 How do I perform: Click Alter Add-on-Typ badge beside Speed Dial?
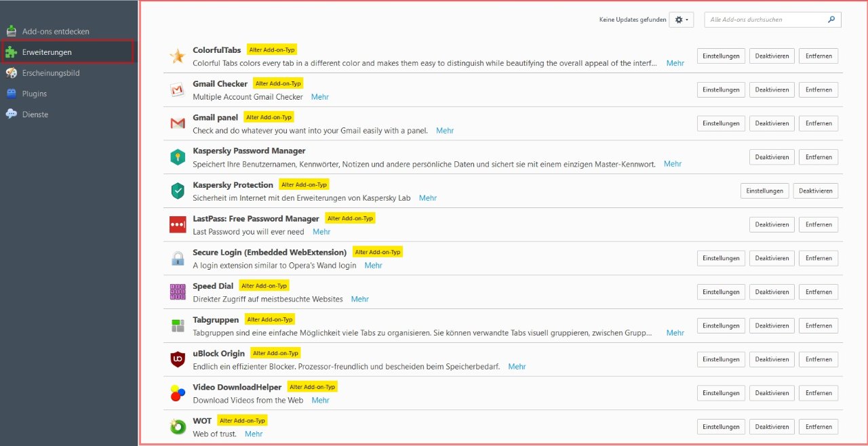click(264, 286)
